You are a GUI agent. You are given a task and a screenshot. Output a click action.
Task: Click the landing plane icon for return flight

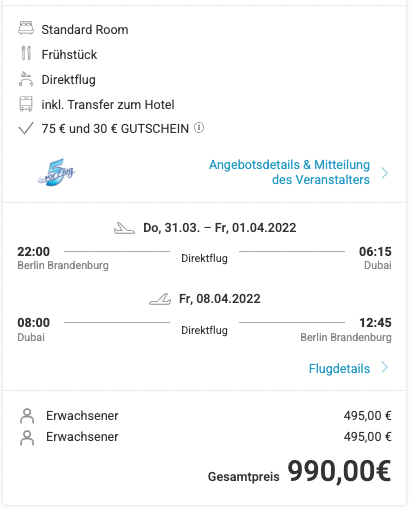pos(160,299)
